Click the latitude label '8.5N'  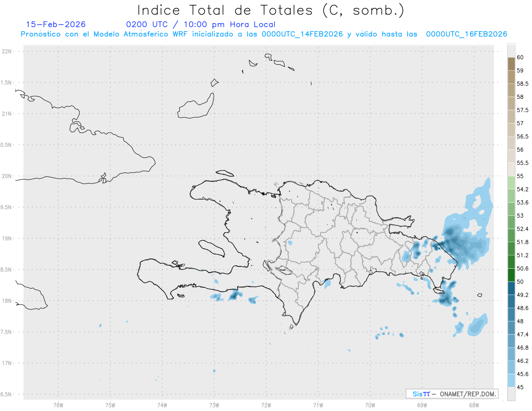pos(7,270)
